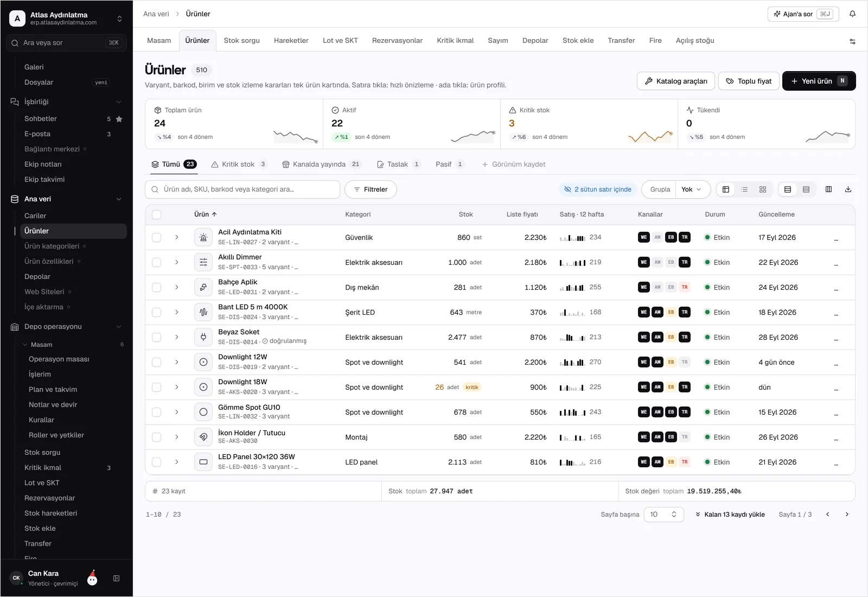The height and width of the screenshot is (597, 868).
Task: Open the notifications bell
Action: (852, 14)
